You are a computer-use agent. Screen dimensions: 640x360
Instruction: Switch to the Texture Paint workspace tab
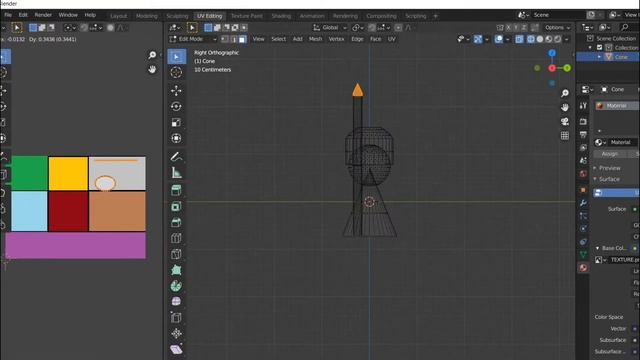click(x=247, y=16)
